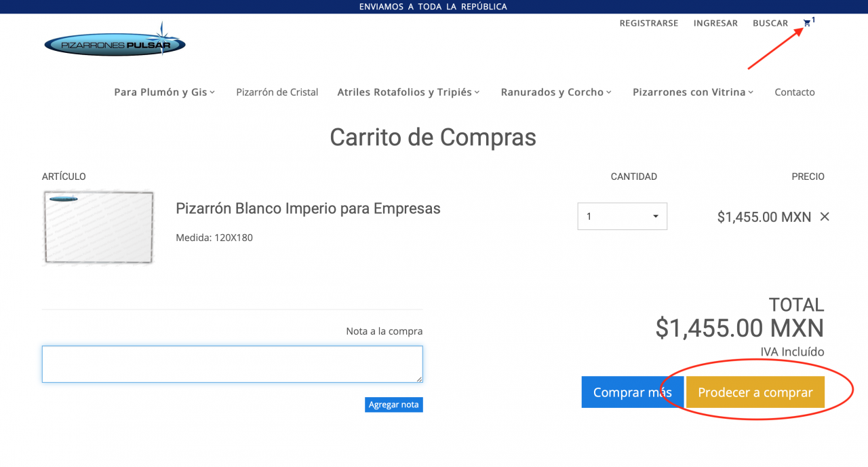
Task: Remove item using the X icon
Action: point(825,217)
